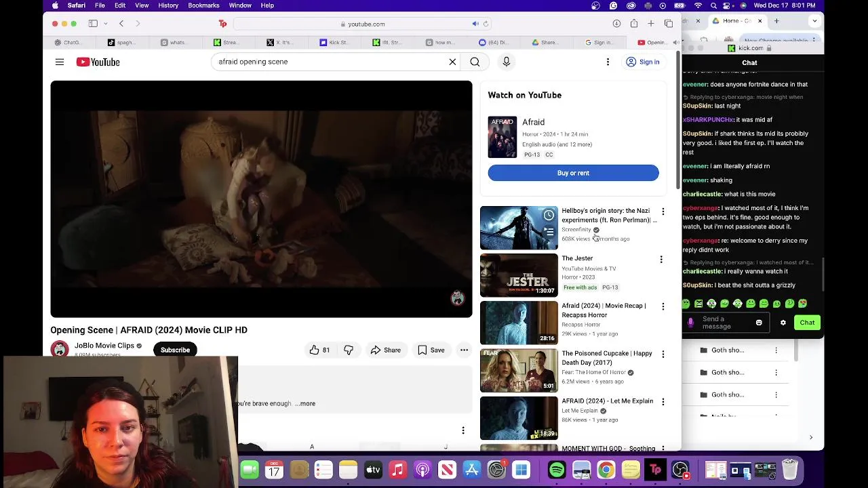
Task: Open Safari share sheet icon
Action: click(634, 24)
